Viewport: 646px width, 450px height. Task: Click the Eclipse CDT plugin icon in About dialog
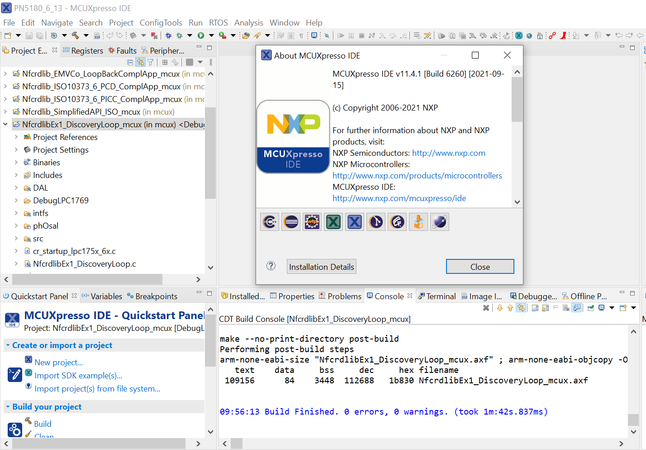coord(270,222)
